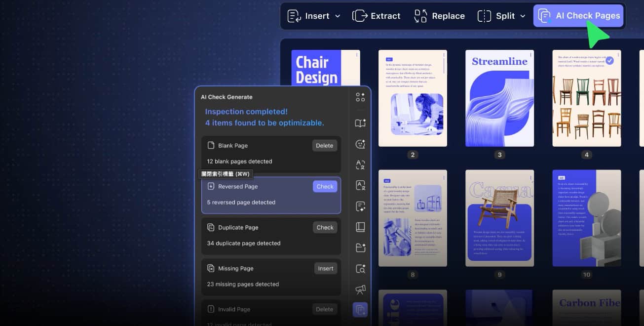644x326 pixels.
Task: Select the Streamline page 3 thumbnail
Action: coord(499,98)
